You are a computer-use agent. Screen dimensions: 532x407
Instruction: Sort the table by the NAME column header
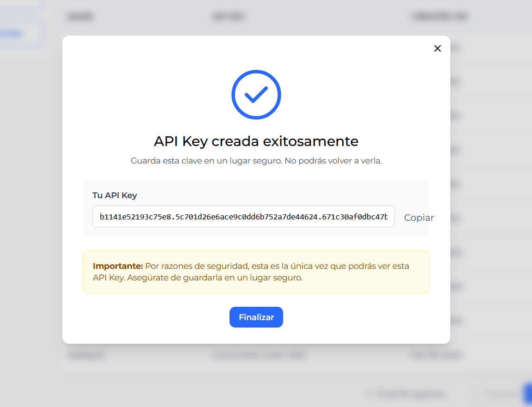pos(79,16)
